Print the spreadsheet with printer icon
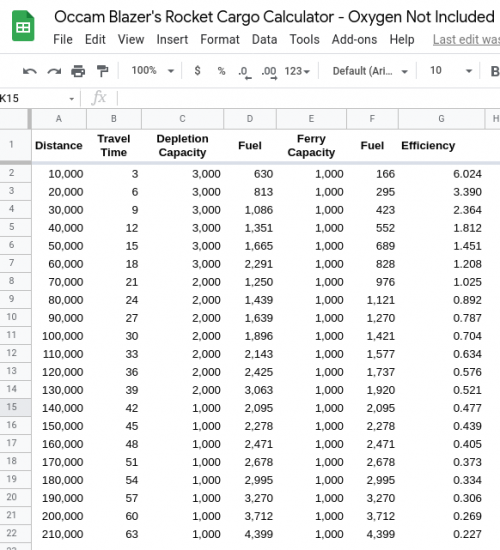This screenshot has width=500, height=550. coord(78,71)
